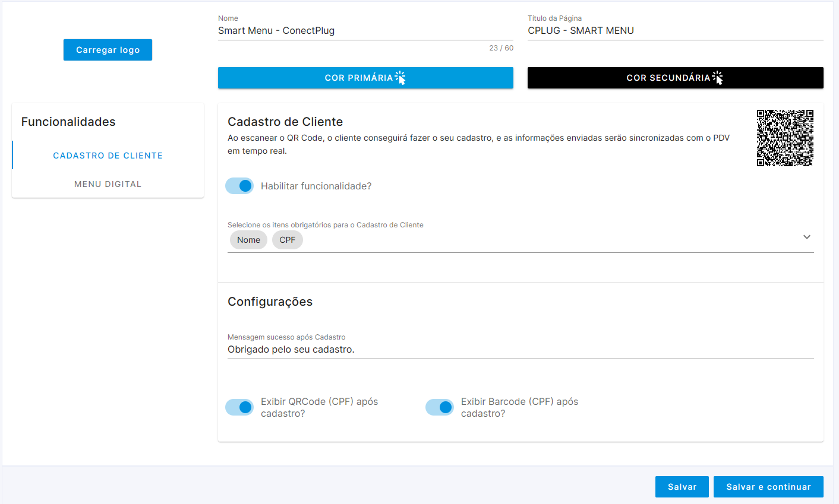The height and width of the screenshot is (504, 839).
Task: Click the CPF chip
Action: [x=288, y=240]
